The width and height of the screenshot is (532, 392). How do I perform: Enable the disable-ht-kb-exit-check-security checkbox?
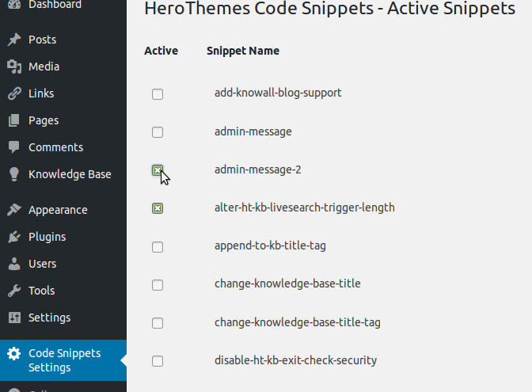coord(158,361)
